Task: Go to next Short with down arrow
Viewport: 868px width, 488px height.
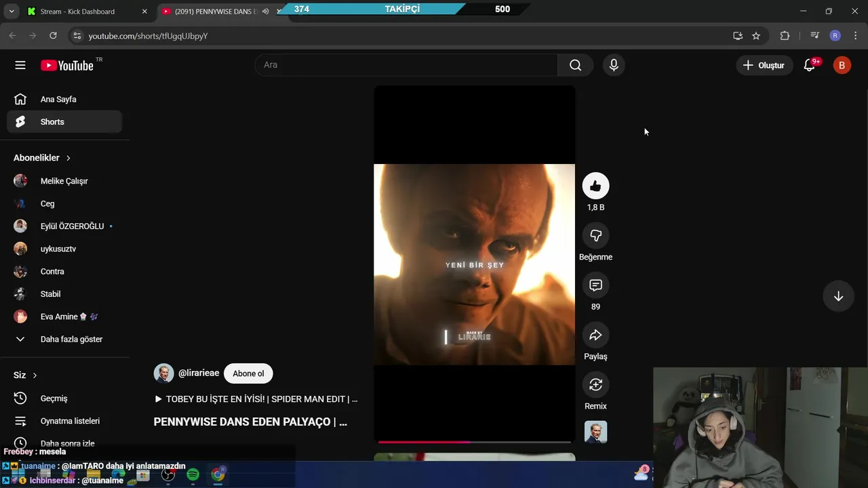Action: pos(838,296)
